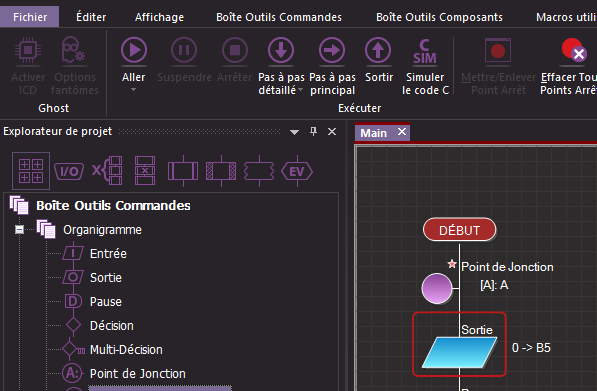Start simulation with the Aller button
This screenshot has width=597, height=391.
[x=134, y=50]
